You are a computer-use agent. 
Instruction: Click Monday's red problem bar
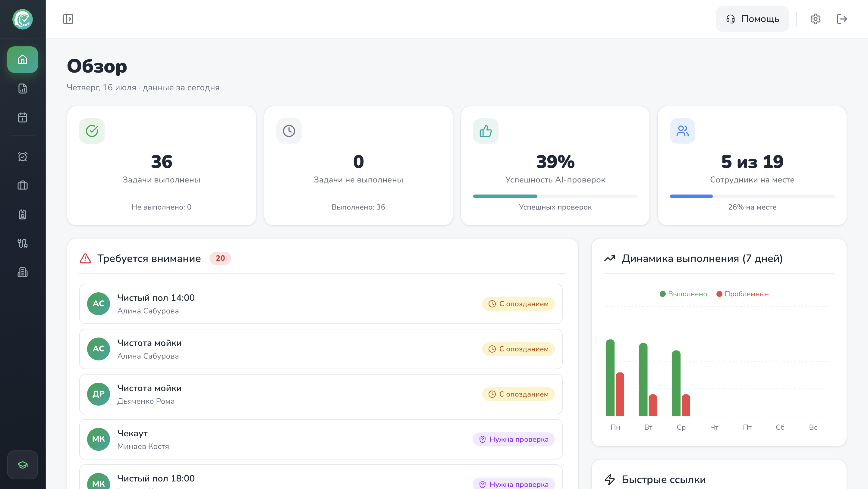[620, 394]
